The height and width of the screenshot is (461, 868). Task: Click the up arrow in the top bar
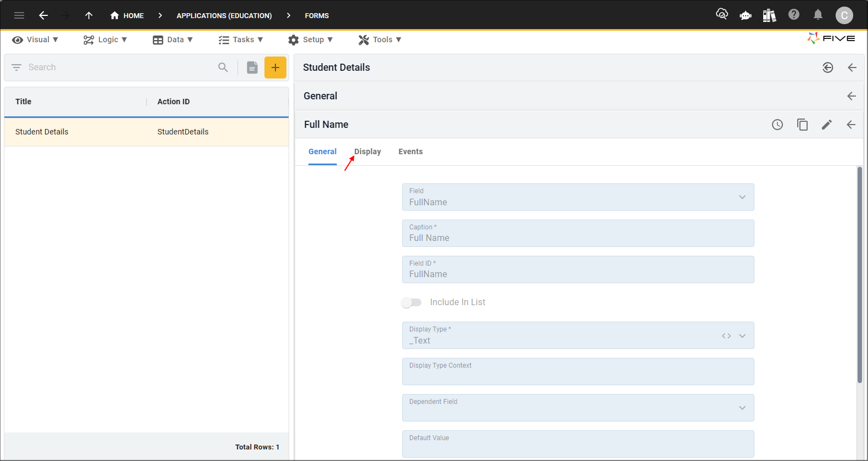[x=89, y=15]
